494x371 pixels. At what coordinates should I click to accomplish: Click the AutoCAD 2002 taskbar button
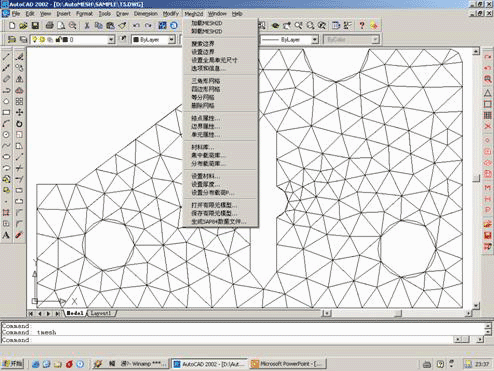(x=210, y=363)
